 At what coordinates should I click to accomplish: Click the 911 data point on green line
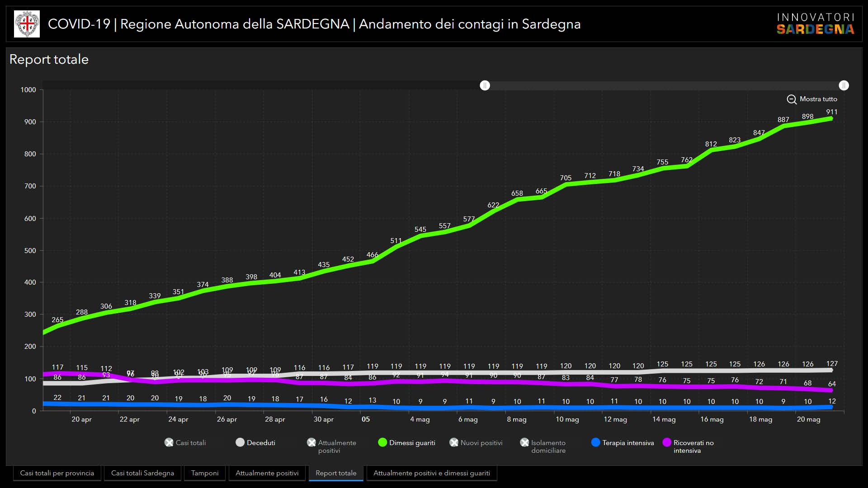point(831,118)
